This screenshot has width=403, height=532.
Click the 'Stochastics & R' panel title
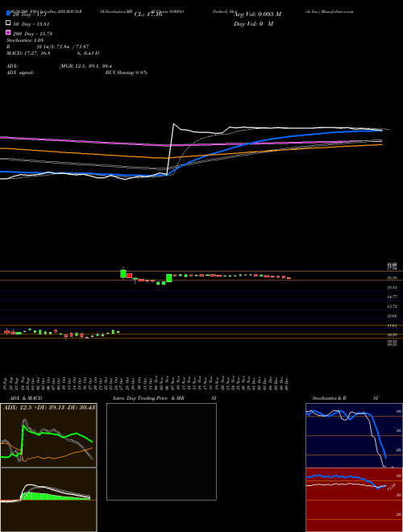coord(329,398)
